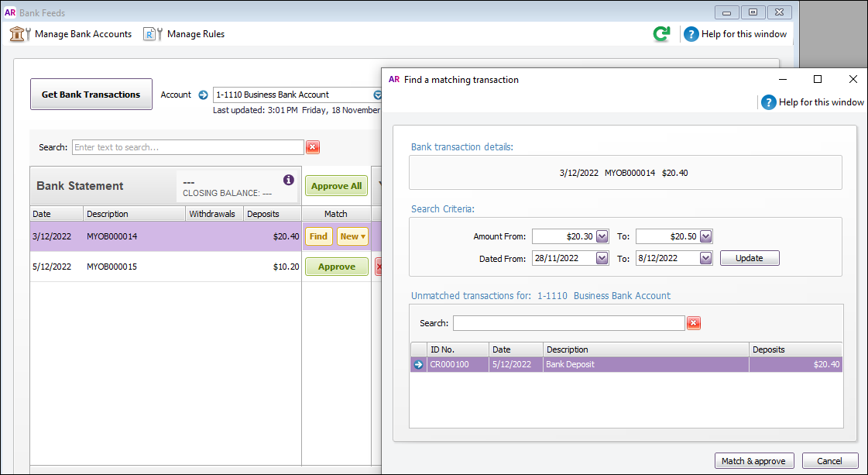Expand the New dropdown for MYOB000014

[352, 236]
